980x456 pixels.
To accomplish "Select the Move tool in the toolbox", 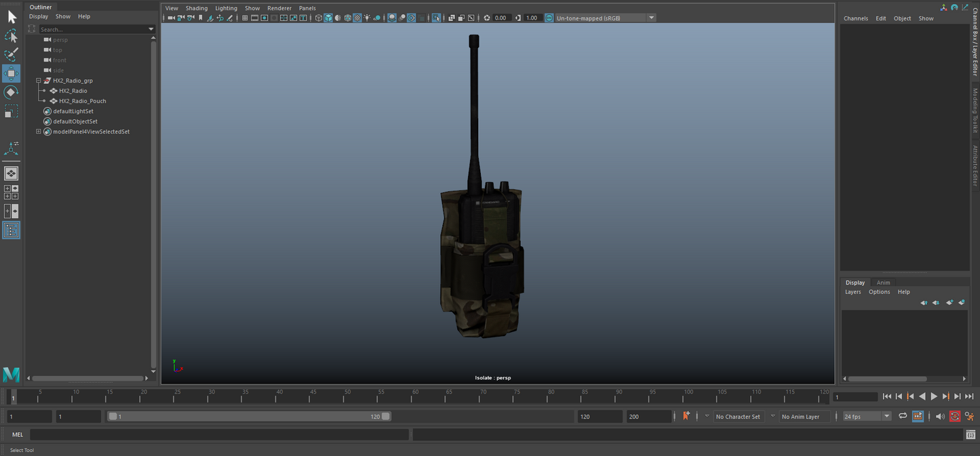I will (x=11, y=73).
